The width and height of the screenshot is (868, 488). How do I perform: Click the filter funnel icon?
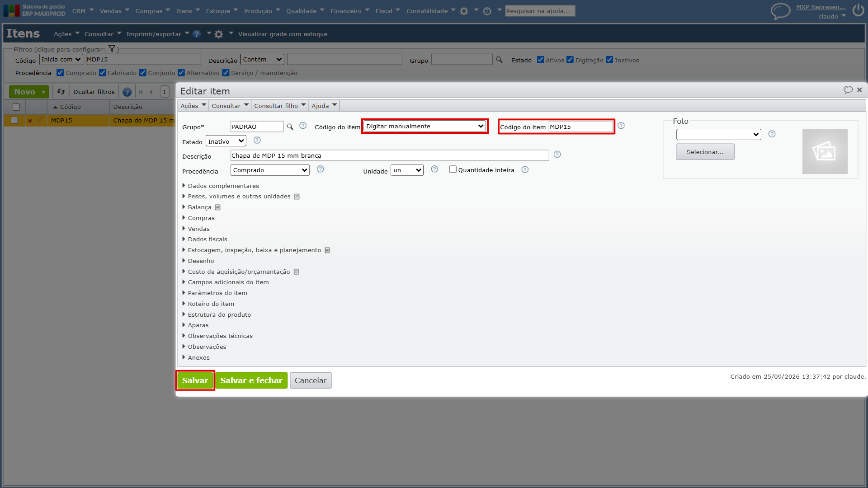click(x=112, y=49)
